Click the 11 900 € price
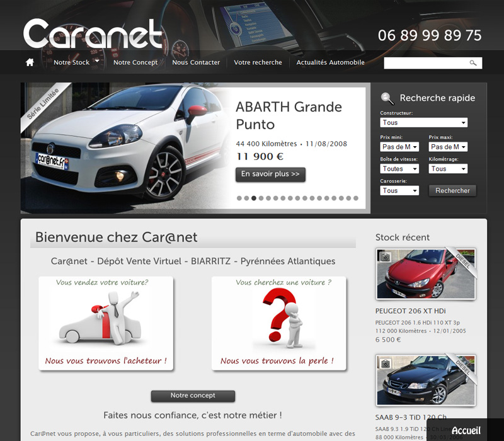This screenshot has width=504, height=441. [260, 156]
